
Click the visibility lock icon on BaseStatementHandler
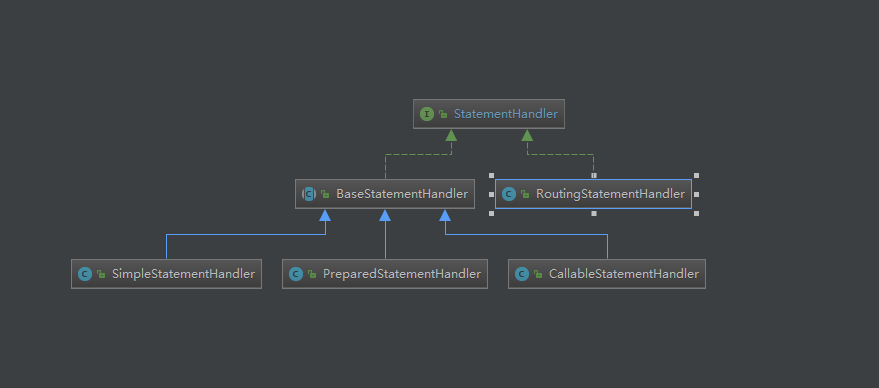[x=325, y=195]
